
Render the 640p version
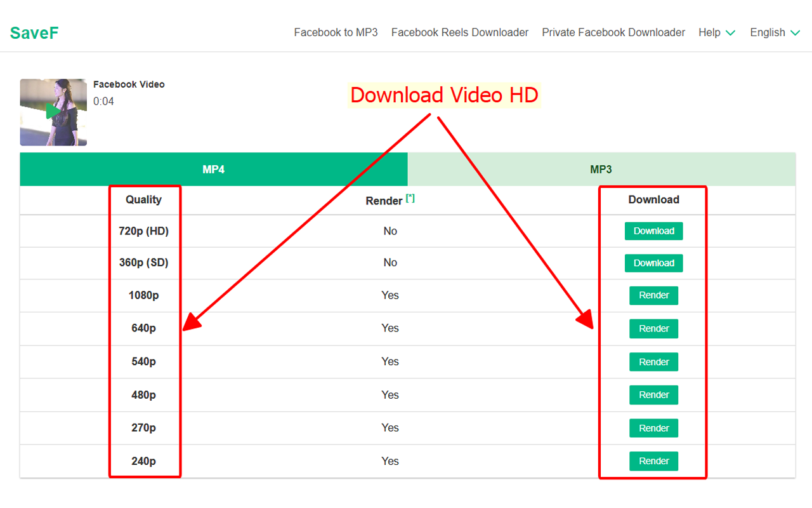[x=653, y=328]
